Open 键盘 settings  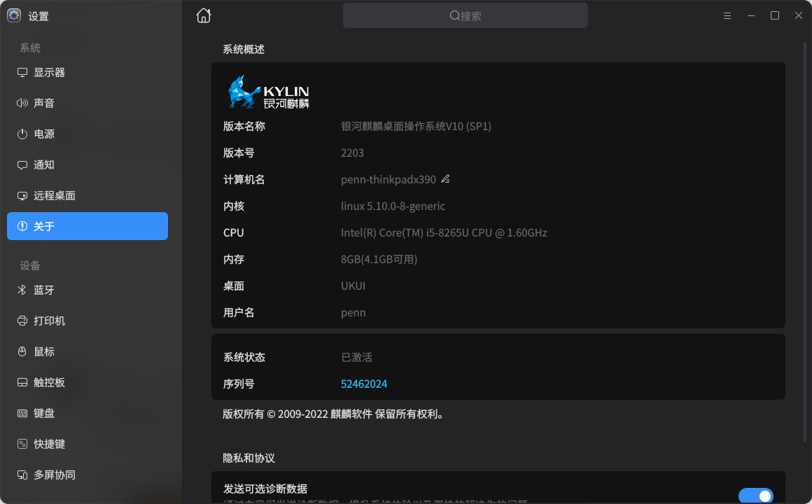(x=87, y=414)
